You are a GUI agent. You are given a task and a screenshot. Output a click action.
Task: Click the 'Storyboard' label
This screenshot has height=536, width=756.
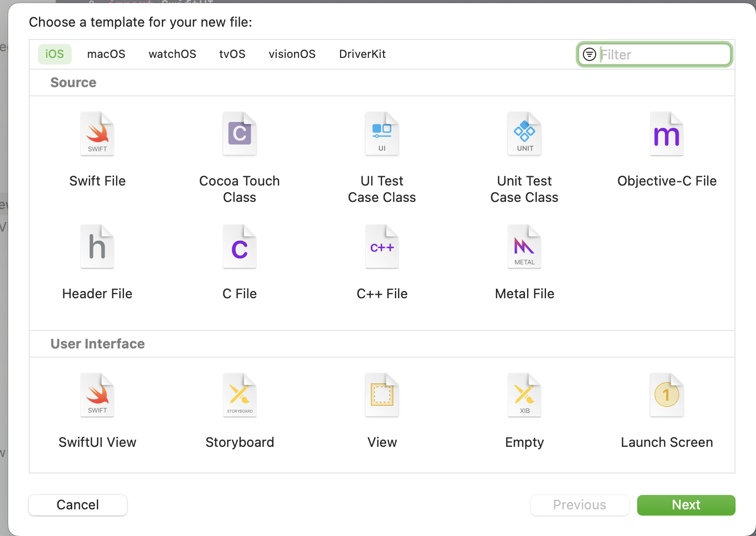click(240, 442)
